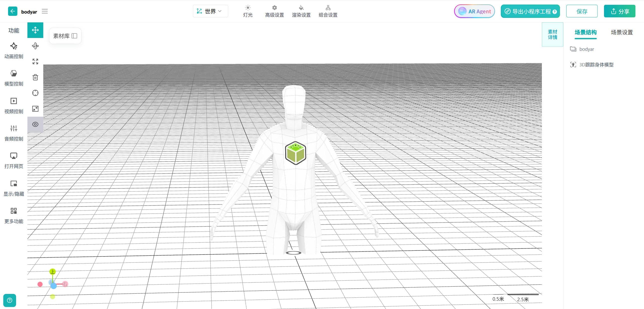
Task: Go back with the green arrow button
Action: click(x=13, y=11)
